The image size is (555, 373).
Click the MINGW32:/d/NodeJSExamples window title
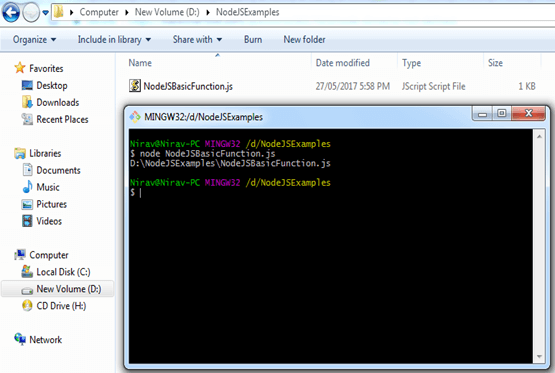coord(203,117)
